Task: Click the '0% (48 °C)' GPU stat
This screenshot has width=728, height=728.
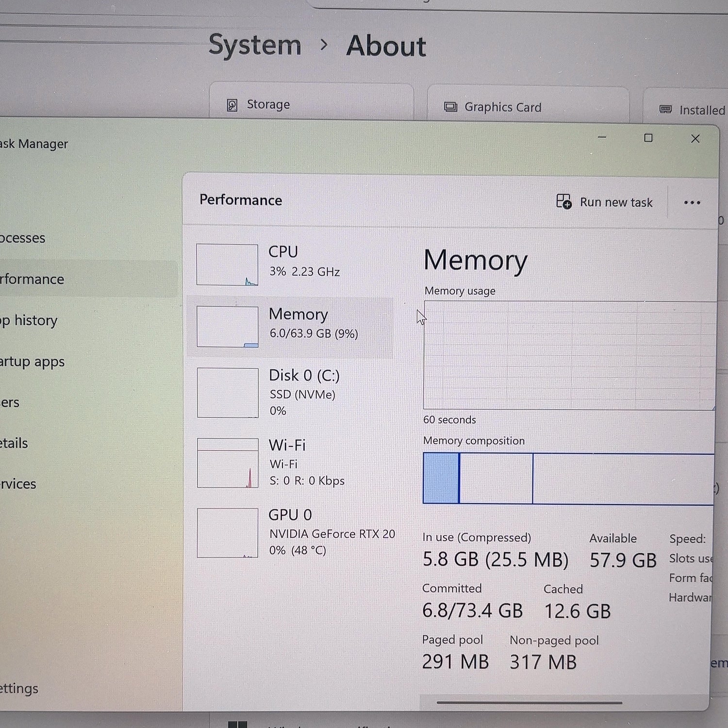Action: tap(298, 550)
